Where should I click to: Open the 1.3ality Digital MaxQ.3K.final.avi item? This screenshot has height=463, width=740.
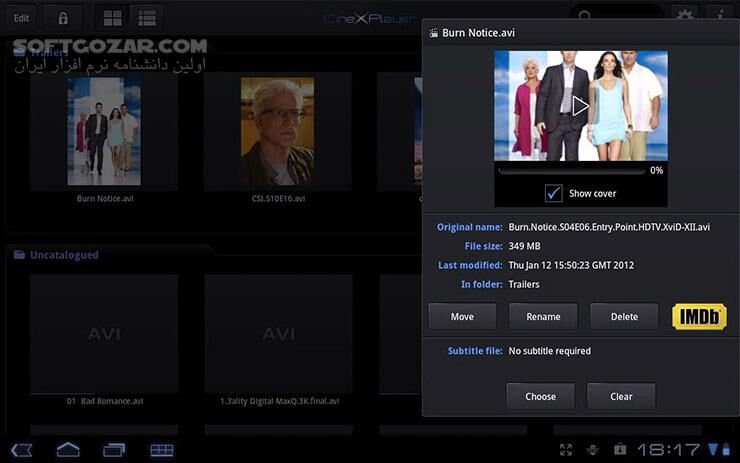[278, 334]
